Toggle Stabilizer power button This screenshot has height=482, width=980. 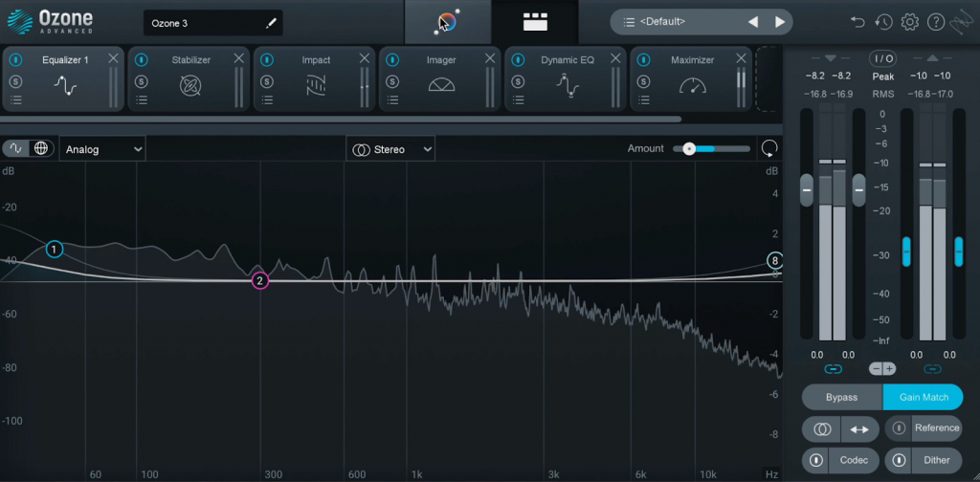[142, 60]
